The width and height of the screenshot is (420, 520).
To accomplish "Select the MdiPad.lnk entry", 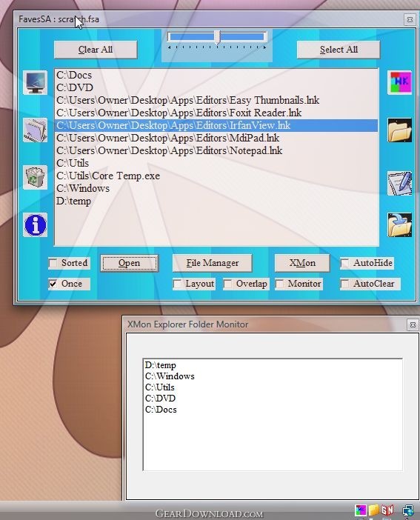I will click(x=216, y=139).
